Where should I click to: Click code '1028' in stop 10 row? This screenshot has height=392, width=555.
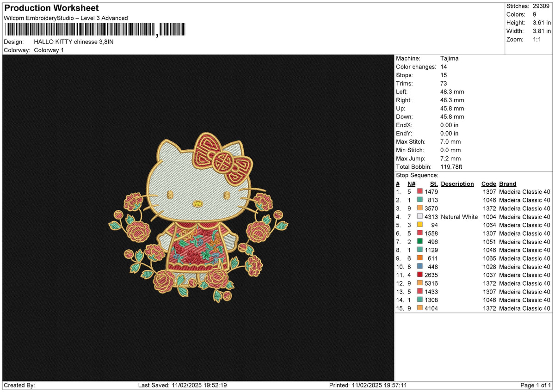[489, 266]
